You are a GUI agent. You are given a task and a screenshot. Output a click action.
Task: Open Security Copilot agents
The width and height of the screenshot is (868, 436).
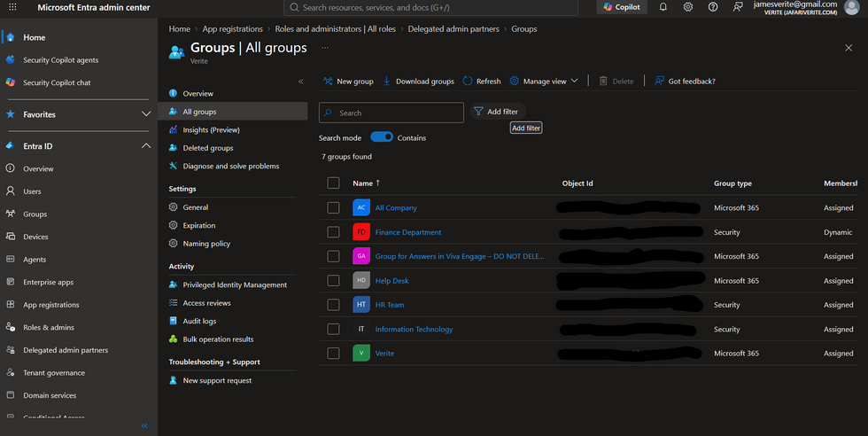61,60
